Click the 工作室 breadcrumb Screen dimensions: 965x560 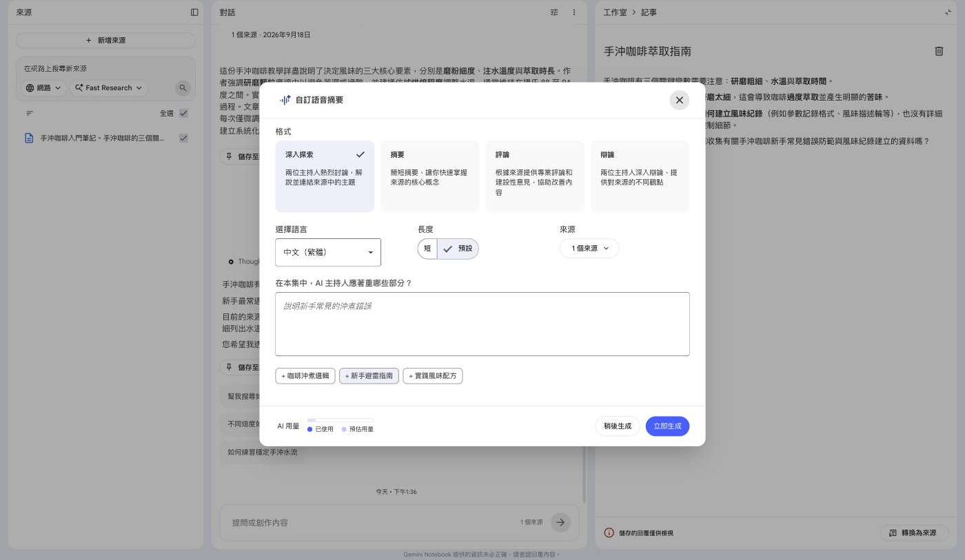pos(616,12)
